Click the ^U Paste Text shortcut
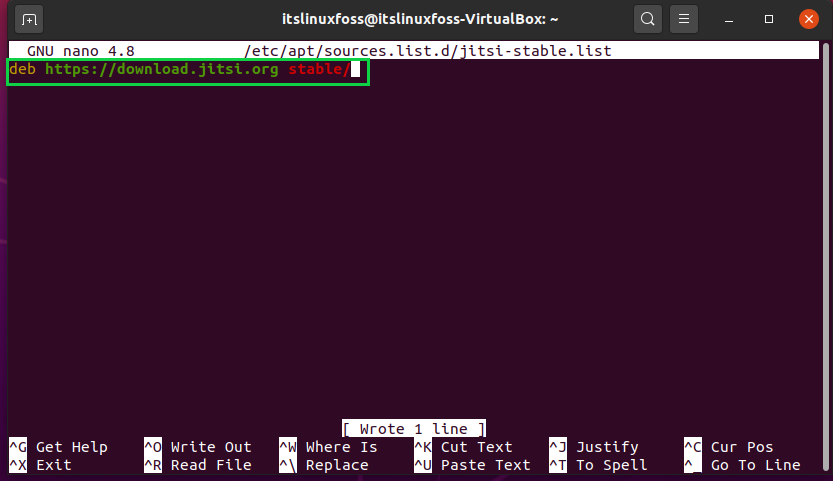Viewport: 833px width, 481px height. coord(472,465)
